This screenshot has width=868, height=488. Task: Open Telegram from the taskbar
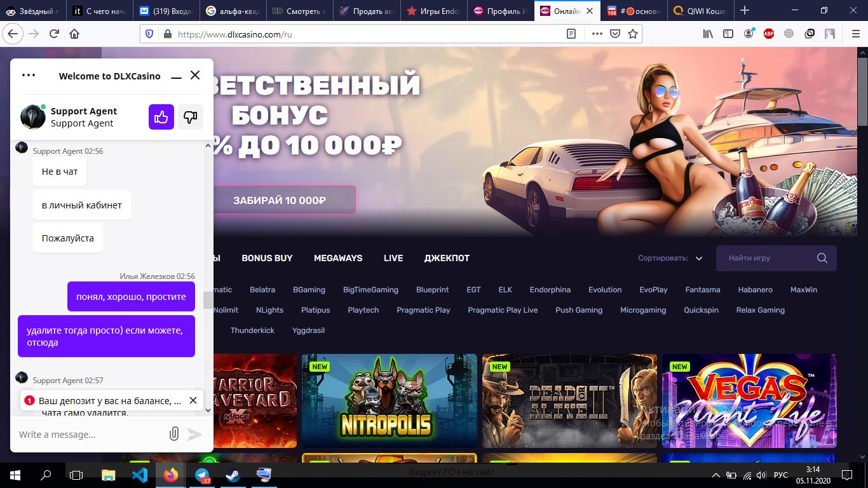click(x=202, y=475)
